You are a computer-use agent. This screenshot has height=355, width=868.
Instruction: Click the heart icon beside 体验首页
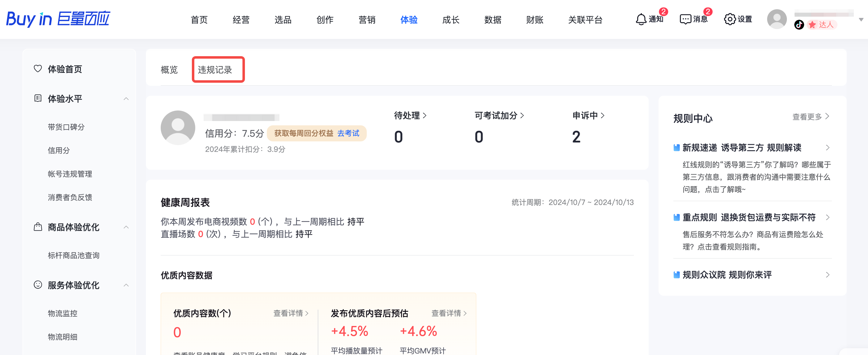click(38, 69)
